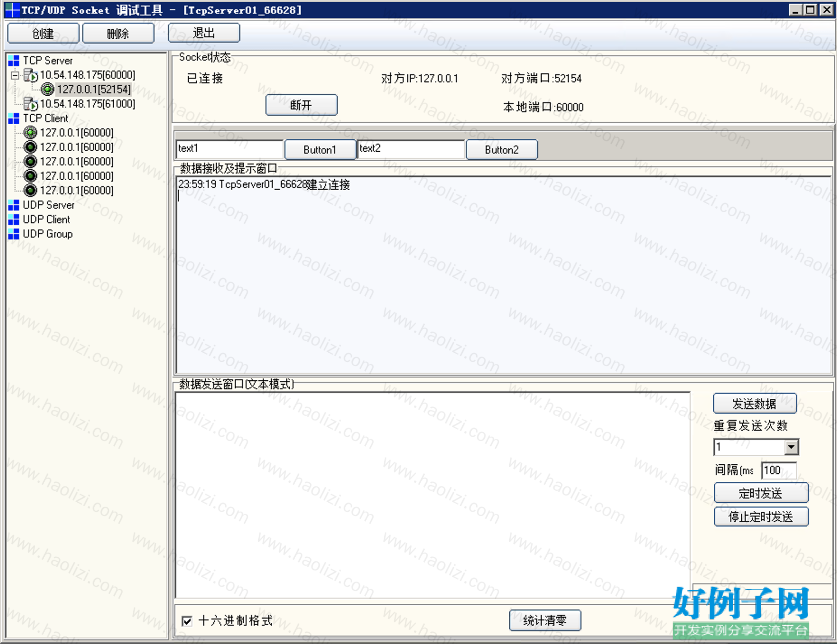Screen dimensions: 837x644
Task: Select last 127.0.0.1[60000] client entry
Action: tap(77, 191)
